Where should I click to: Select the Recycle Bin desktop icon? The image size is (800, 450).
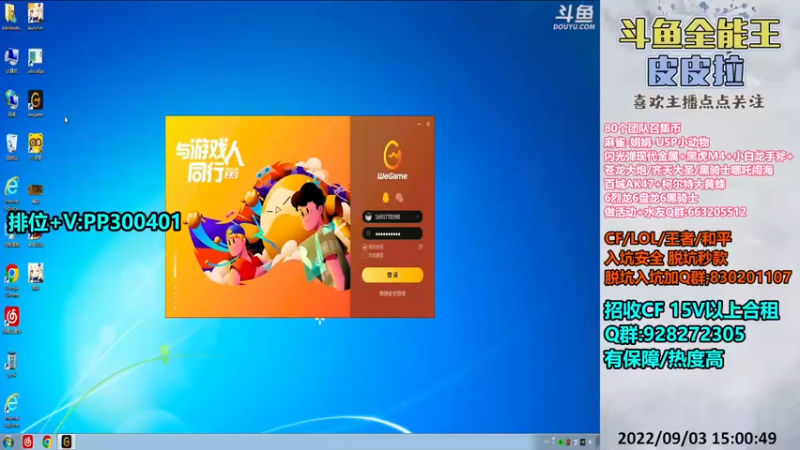[x=11, y=147]
